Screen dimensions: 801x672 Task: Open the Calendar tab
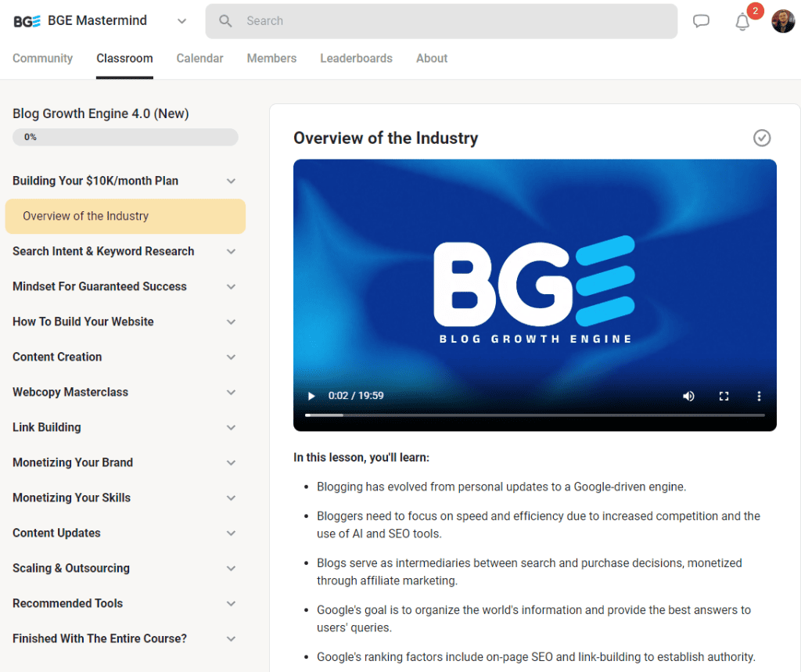tap(199, 58)
